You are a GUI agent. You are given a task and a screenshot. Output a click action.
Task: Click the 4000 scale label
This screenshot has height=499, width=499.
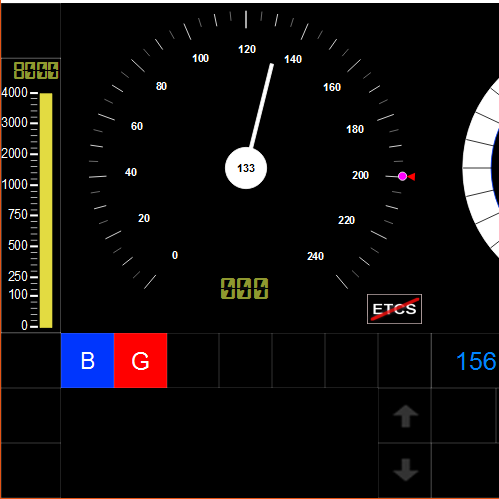point(14,92)
